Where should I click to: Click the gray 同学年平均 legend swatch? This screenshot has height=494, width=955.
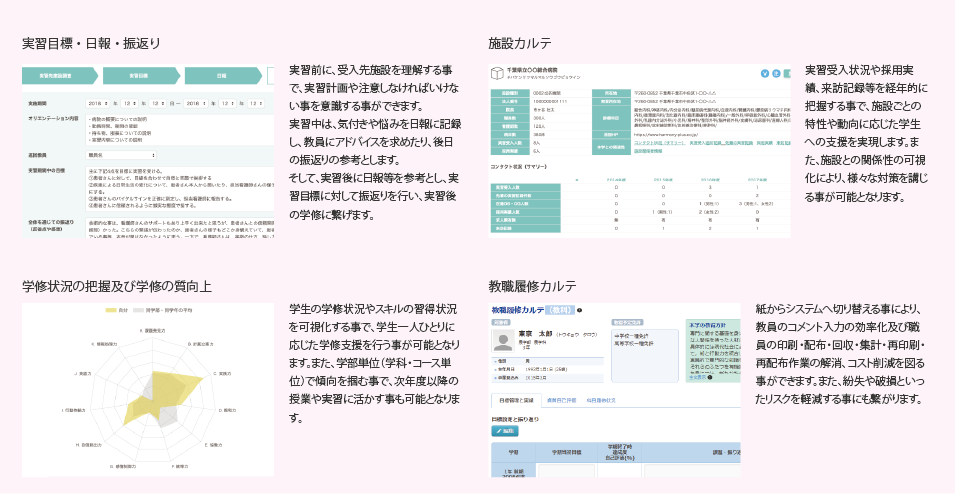pos(138,310)
